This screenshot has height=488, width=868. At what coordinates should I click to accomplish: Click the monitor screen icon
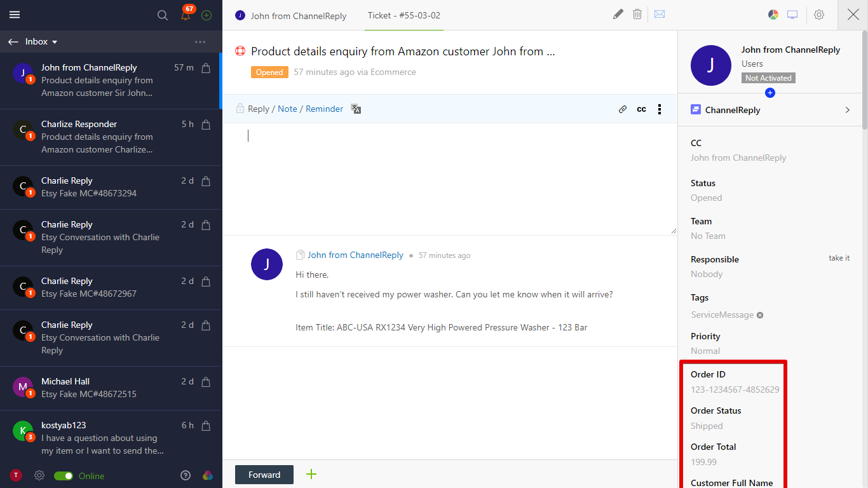(x=792, y=15)
